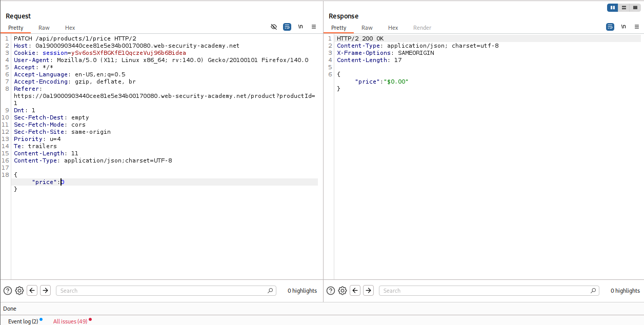Switch to side-by-side layout view
The image size is (644, 325).
coord(612,8)
